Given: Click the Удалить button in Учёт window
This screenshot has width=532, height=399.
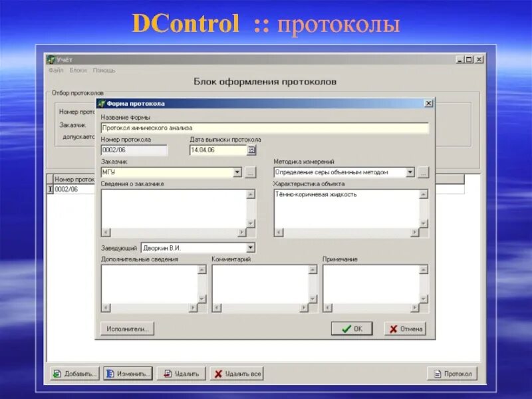Looking at the screenshot, I should [x=181, y=374].
